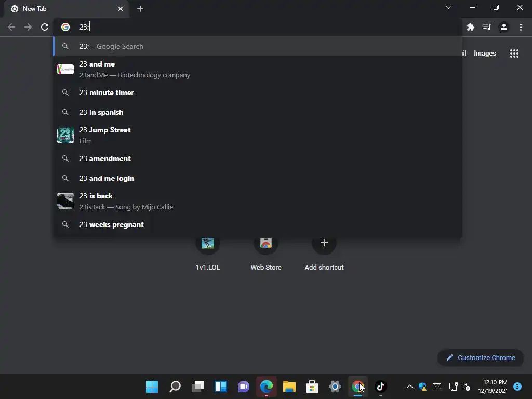Pick the '23 and me login' suggestion
532x399 pixels.
(x=258, y=178)
